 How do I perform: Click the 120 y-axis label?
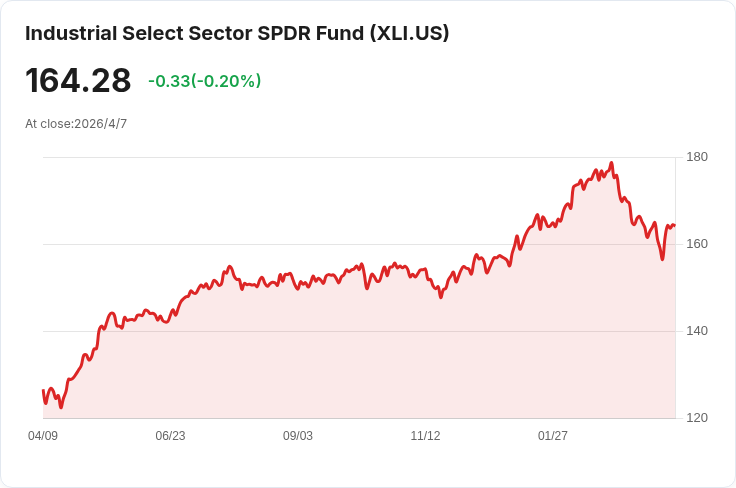pyautogui.click(x=697, y=418)
